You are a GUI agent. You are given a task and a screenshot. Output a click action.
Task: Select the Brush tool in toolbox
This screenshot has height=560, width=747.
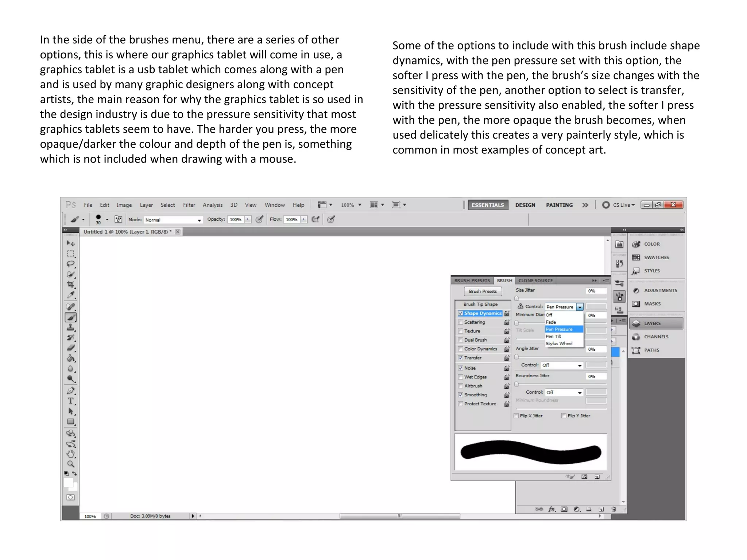71,317
